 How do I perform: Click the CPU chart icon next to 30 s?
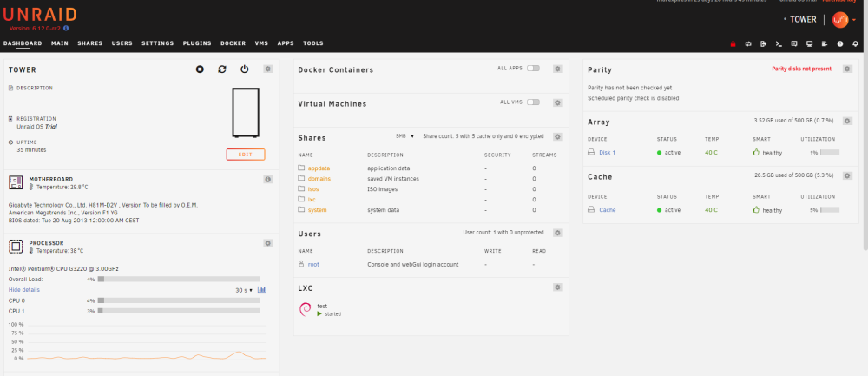click(x=262, y=290)
